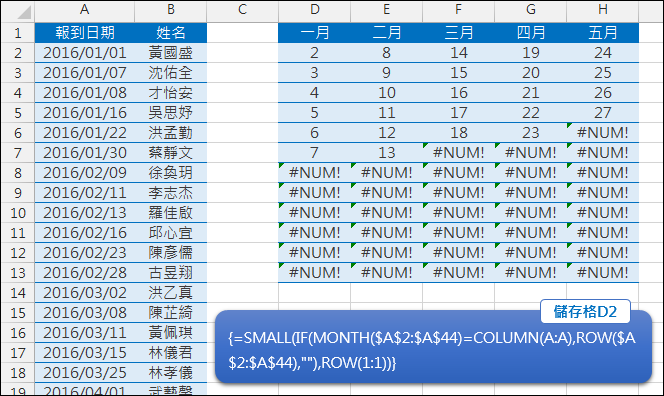664x396 pixels.
Task: Select column A header
Action: (85, 10)
